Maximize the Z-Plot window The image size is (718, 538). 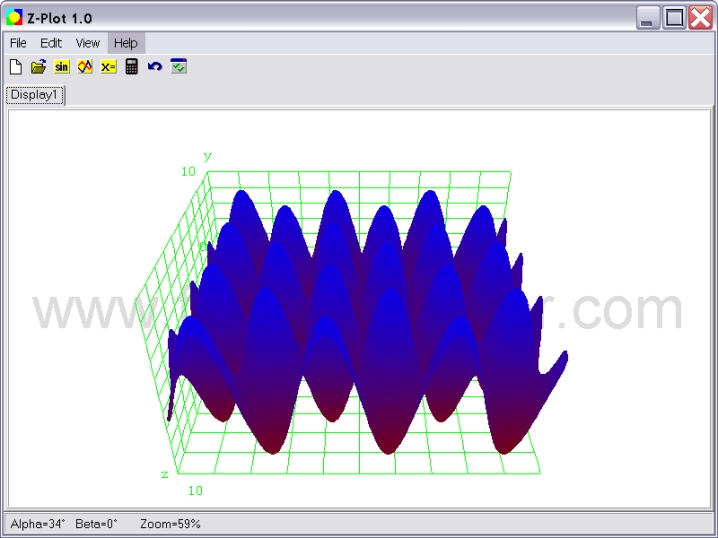[675, 17]
